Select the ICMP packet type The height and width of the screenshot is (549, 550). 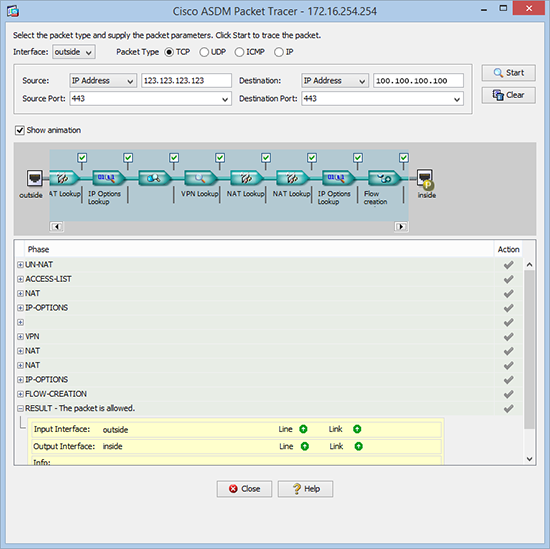pos(239,52)
